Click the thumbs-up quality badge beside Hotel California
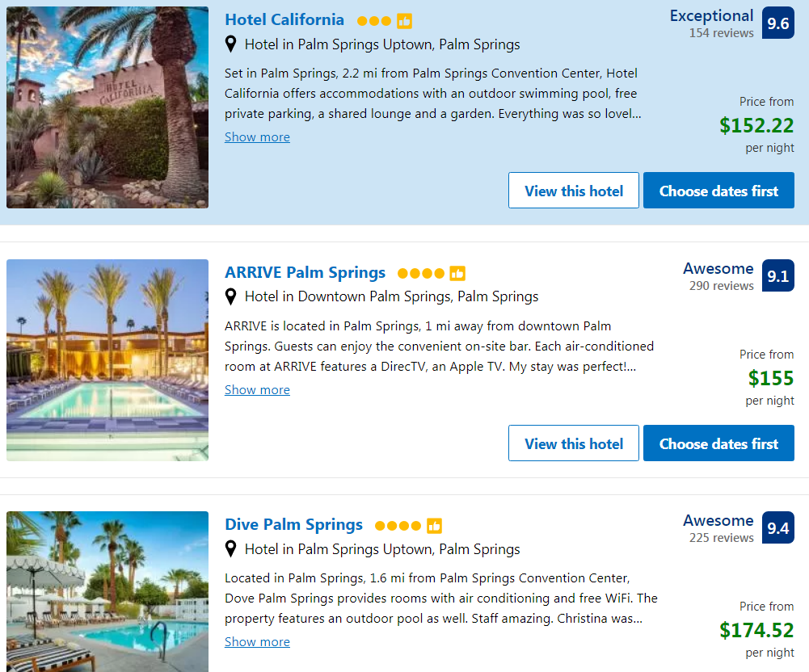Image resolution: width=809 pixels, height=672 pixels. [x=404, y=20]
